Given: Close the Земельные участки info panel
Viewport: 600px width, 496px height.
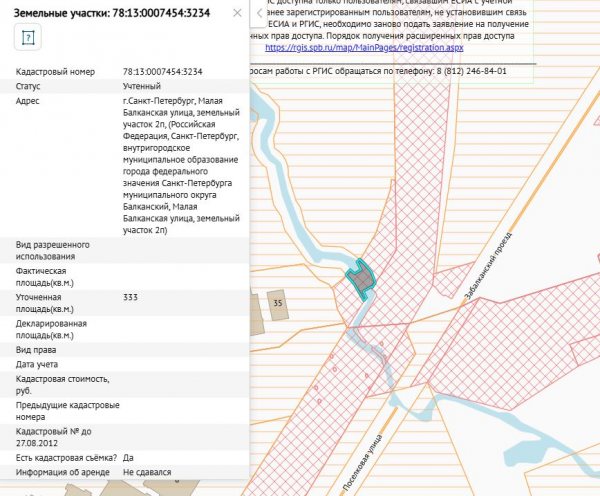Looking at the screenshot, I should click(235, 14).
